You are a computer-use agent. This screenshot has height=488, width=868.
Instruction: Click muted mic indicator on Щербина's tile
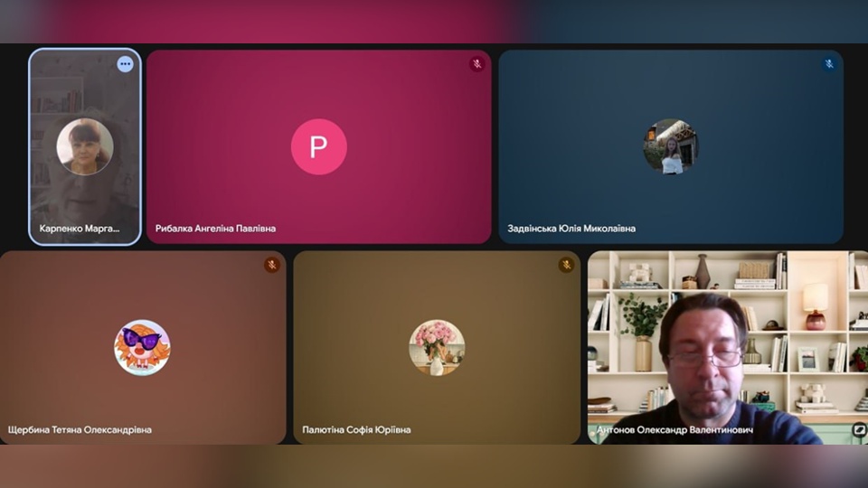(271, 265)
